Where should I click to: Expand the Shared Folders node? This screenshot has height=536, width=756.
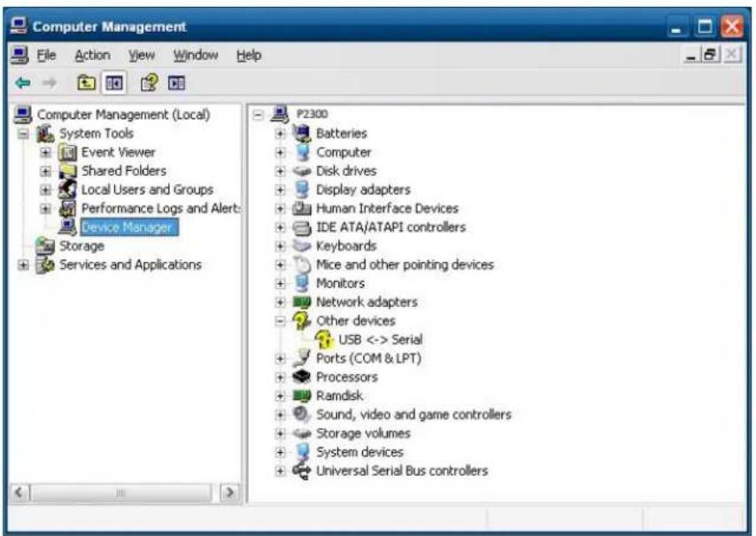pos(45,171)
